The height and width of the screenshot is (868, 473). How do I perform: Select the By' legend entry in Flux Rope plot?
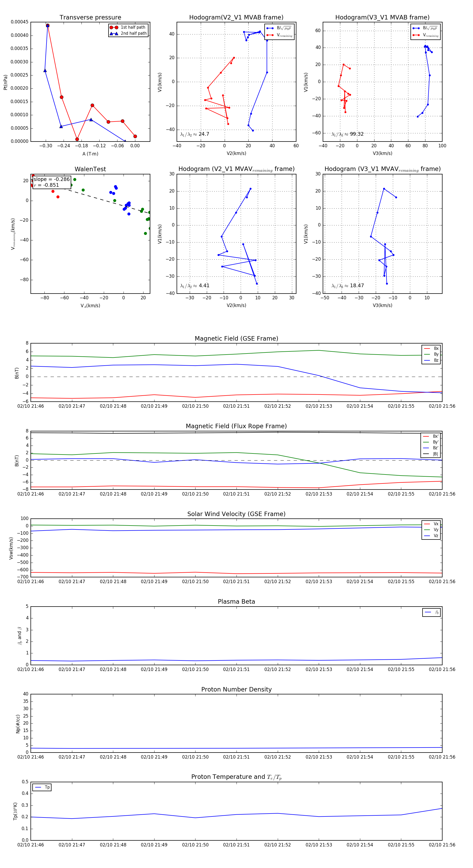[x=431, y=442]
